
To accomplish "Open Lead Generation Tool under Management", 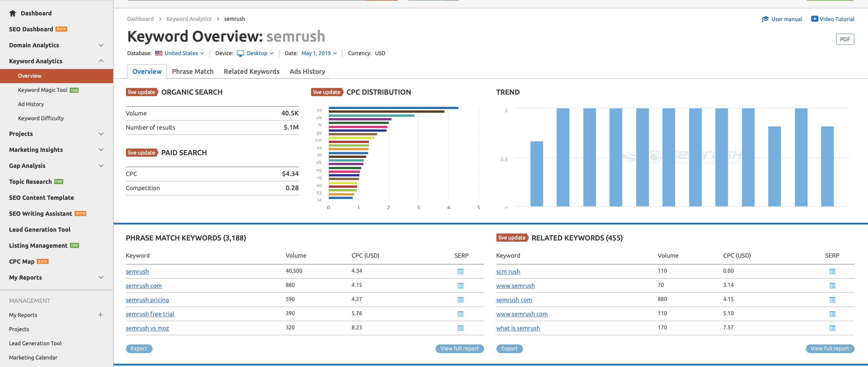I will pyautogui.click(x=35, y=343).
